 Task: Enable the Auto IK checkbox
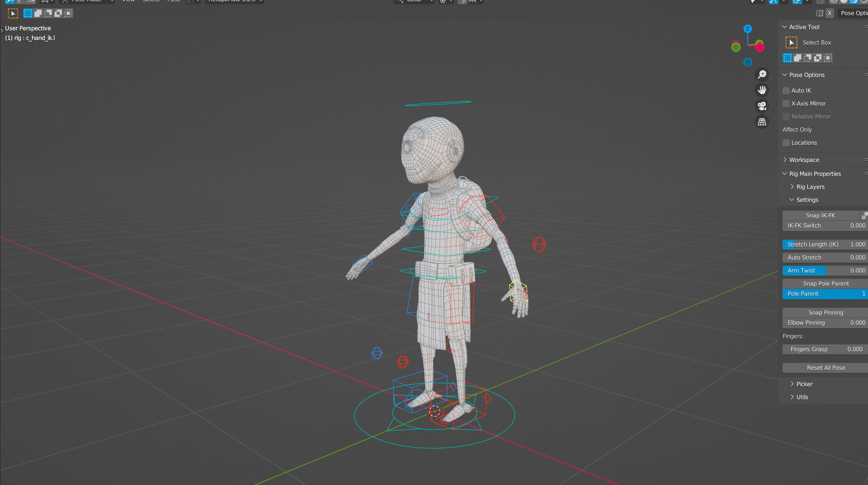(786, 90)
